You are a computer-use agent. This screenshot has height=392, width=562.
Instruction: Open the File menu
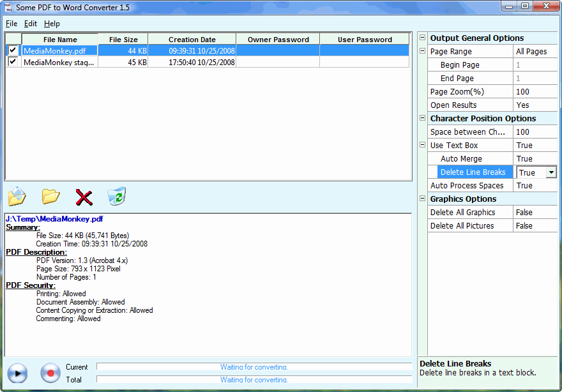(x=11, y=24)
